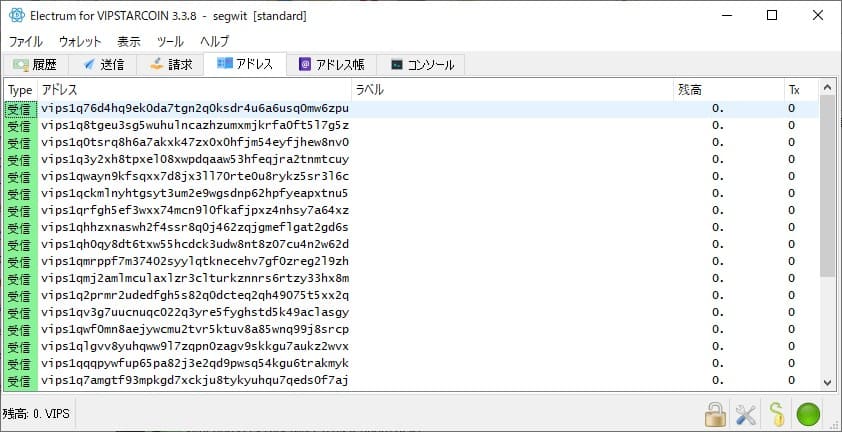Select address vips1q0tsrq8h6a7akxk47zx0x0hfjm54eyfjhew8nv0

195,143
